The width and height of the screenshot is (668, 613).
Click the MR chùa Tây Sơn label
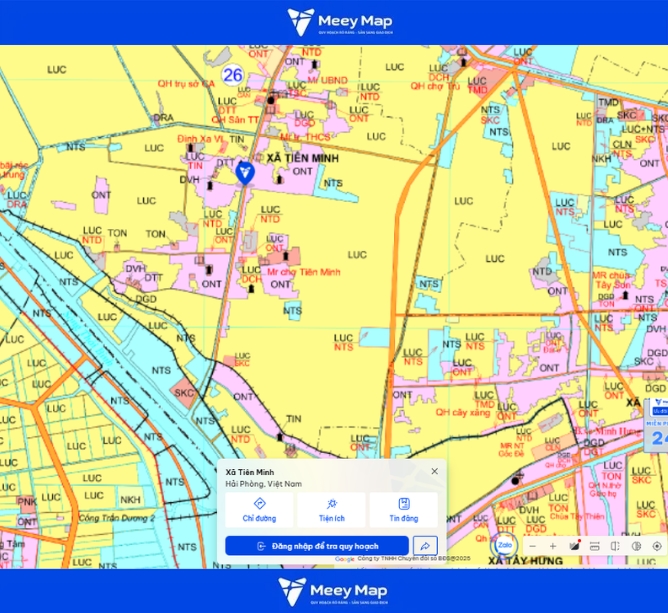(611, 280)
